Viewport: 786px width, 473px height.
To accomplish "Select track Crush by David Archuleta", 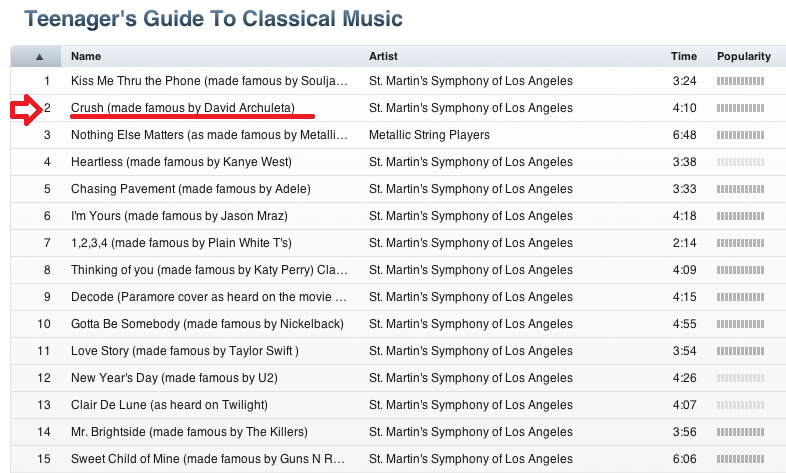I will point(183,107).
